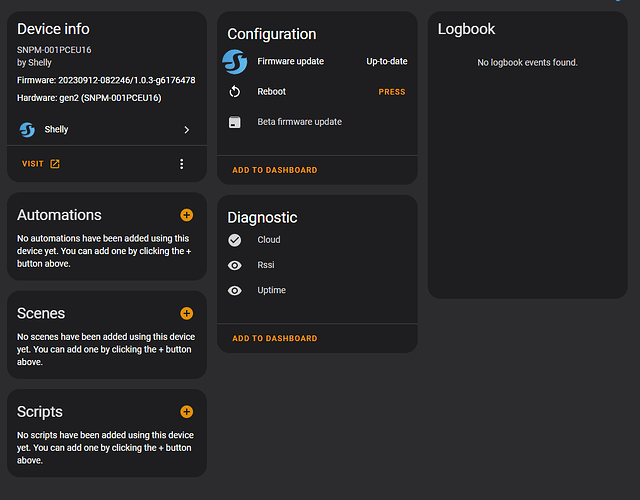The width and height of the screenshot is (640, 500).
Task: Click the Beta firmware update icon
Action: 235,122
